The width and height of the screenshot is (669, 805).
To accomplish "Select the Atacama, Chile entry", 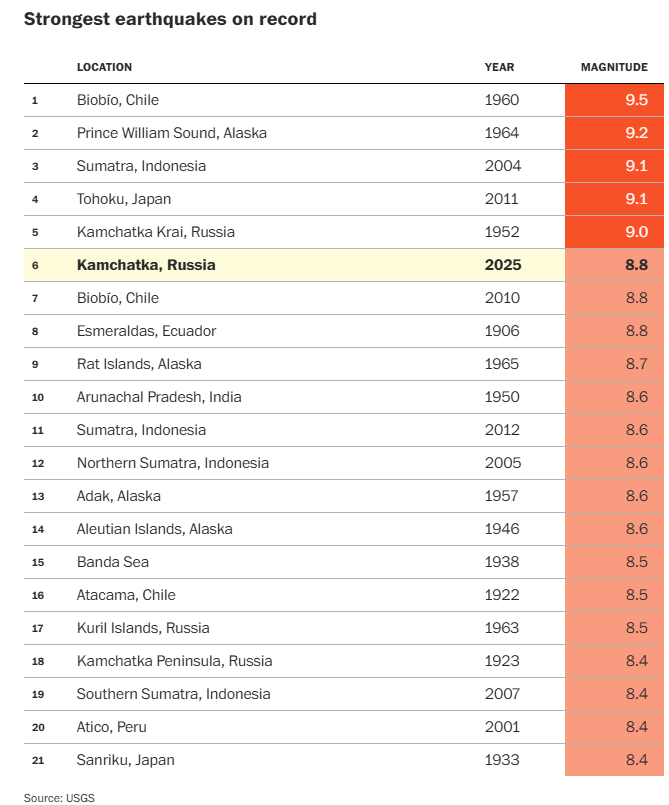I will point(126,595).
